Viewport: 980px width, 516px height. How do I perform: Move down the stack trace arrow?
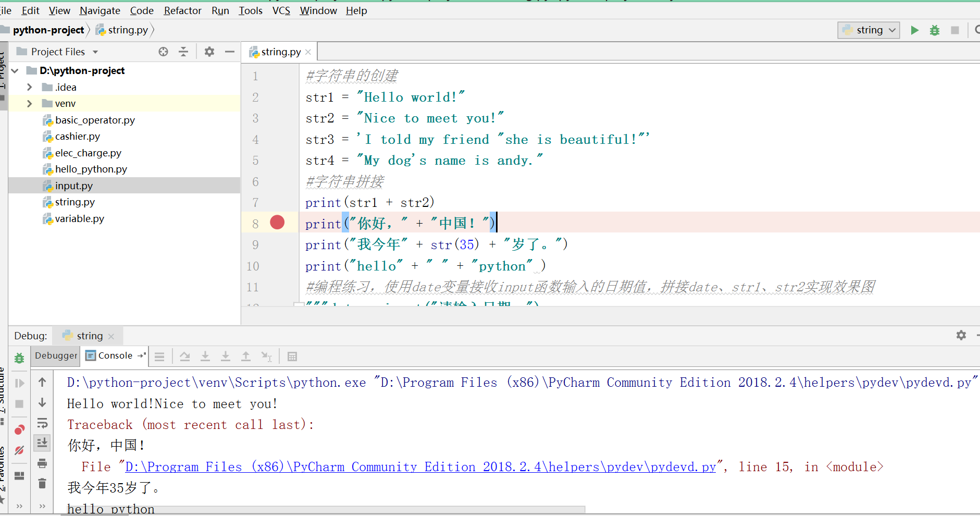pos(42,402)
